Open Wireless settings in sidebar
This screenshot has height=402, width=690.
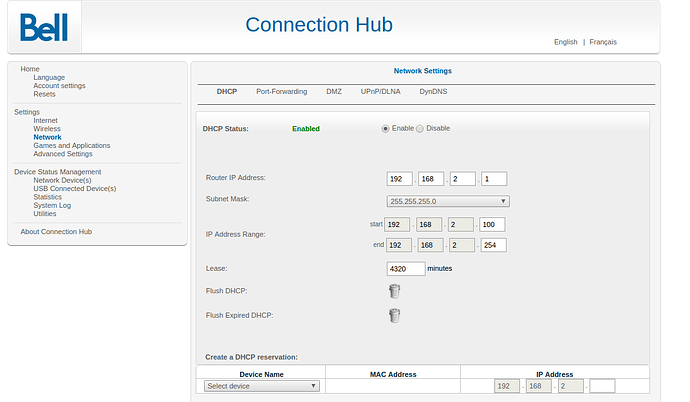[x=47, y=129]
